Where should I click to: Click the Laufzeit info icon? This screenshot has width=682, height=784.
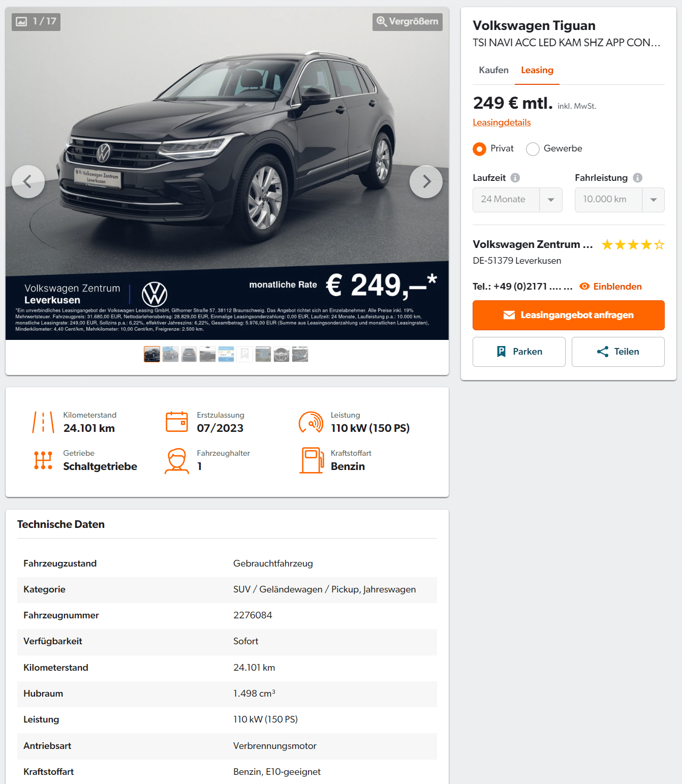515,178
